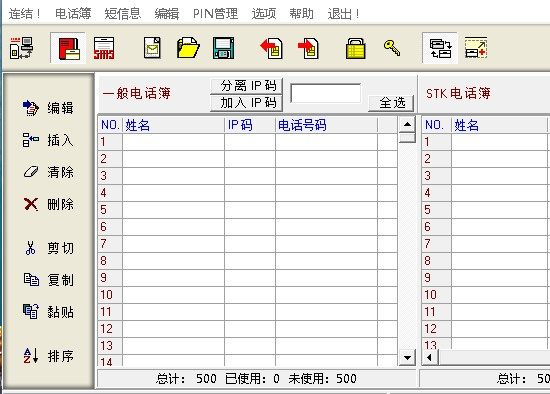Viewport: 550px width, 394px height.
Task: Click the 分离 IP 码 button
Action: [246, 86]
